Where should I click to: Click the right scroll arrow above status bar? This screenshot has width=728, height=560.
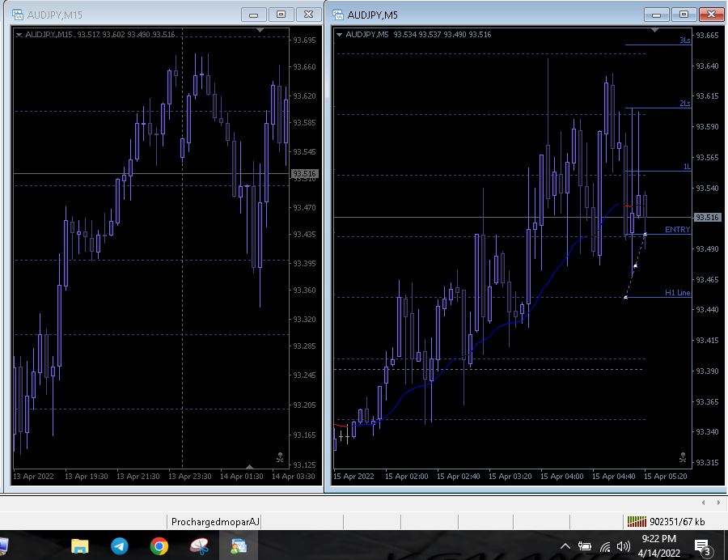point(718,503)
